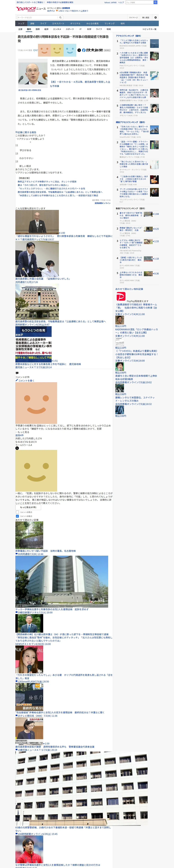The height and width of the screenshot is (868, 174).
Task: Select the 経済 category tab
Action: point(46,29)
